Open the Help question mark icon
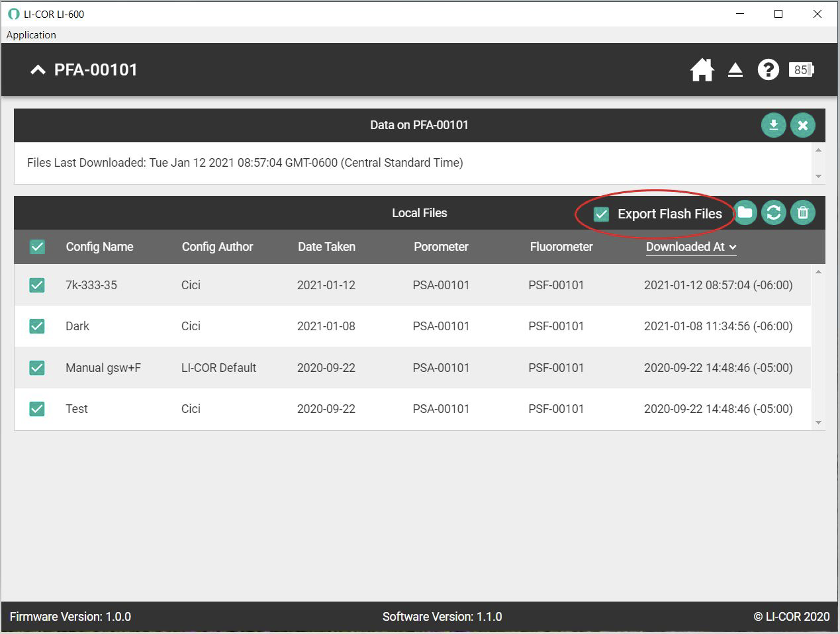Image resolution: width=840 pixels, height=634 pixels. pyautogui.click(x=768, y=69)
